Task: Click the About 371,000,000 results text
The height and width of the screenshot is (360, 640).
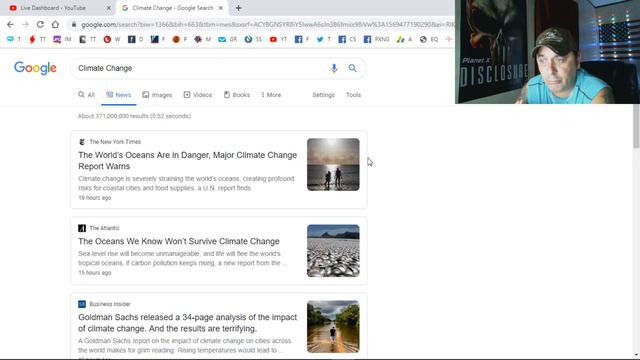Action: click(134, 116)
